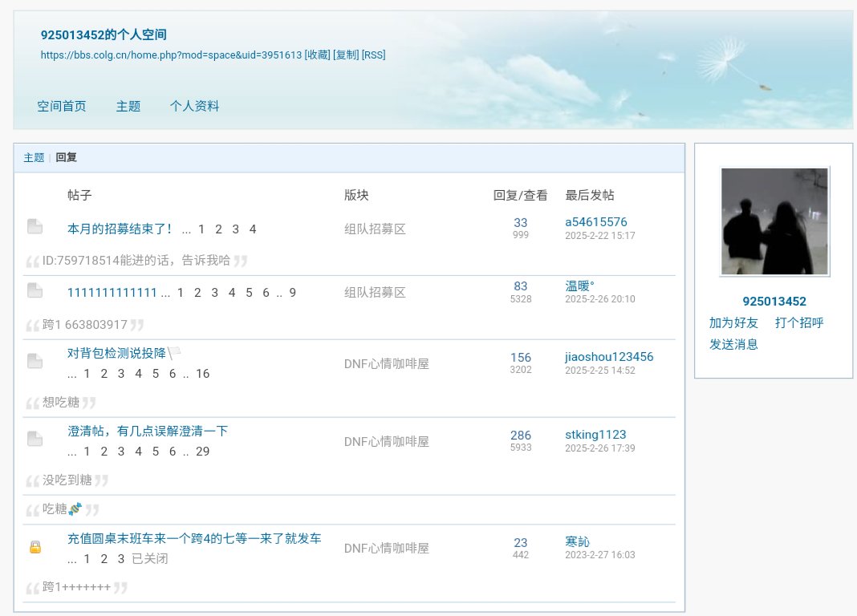Viewport: 857px width, 616px height.
Task: Click reply count 83
Action: 520,286
